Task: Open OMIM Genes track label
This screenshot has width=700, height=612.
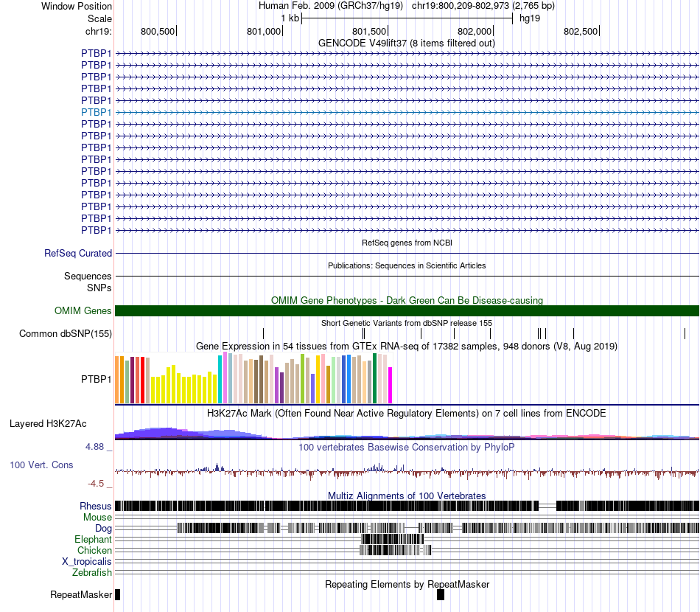Action: point(83,310)
